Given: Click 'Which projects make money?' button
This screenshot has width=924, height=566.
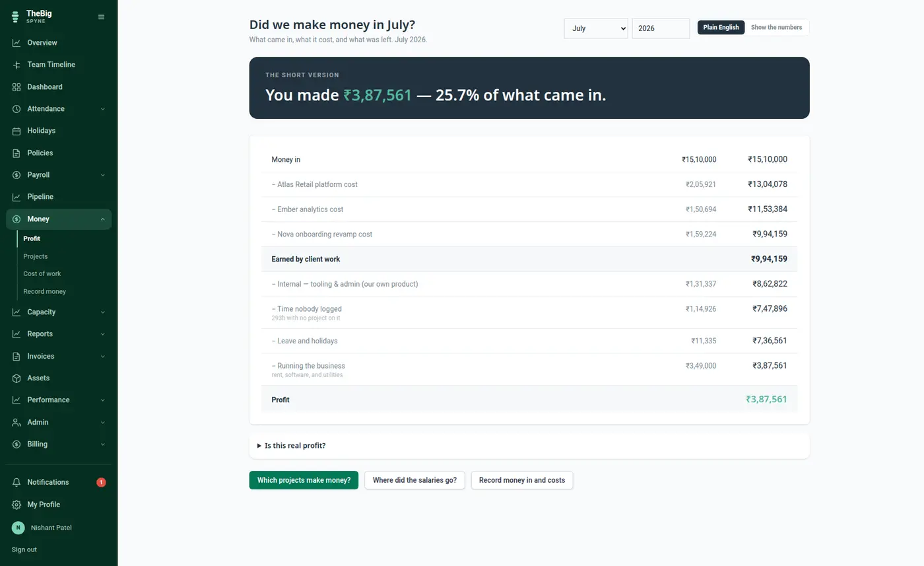Looking at the screenshot, I should 304,480.
